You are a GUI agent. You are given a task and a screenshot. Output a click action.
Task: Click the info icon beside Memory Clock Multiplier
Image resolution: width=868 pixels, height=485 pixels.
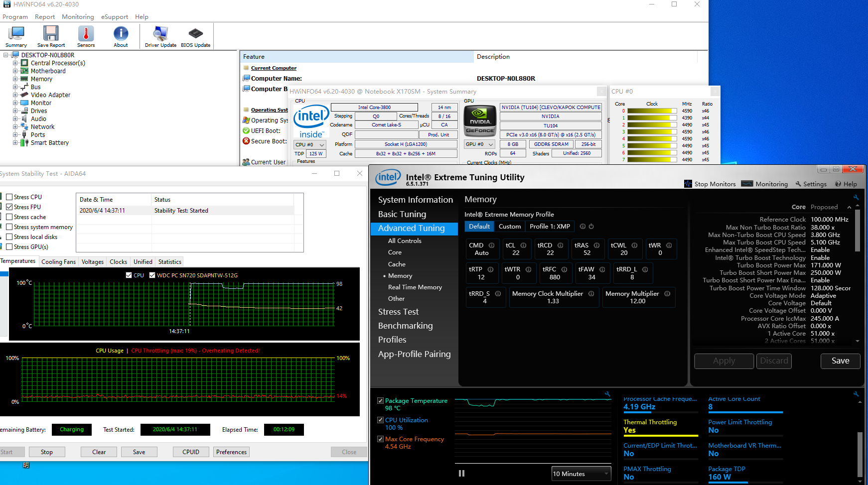pyautogui.click(x=591, y=294)
